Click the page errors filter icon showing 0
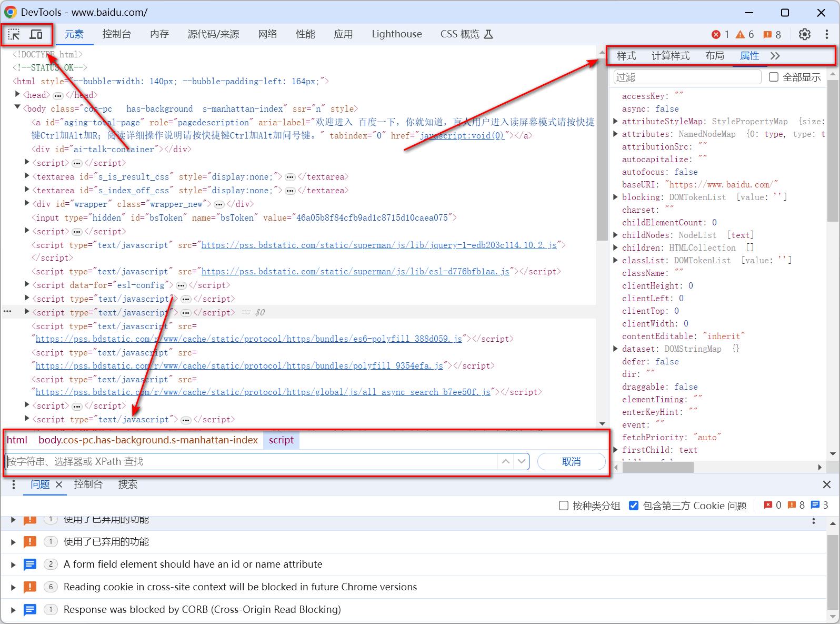 pyautogui.click(x=768, y=505)
